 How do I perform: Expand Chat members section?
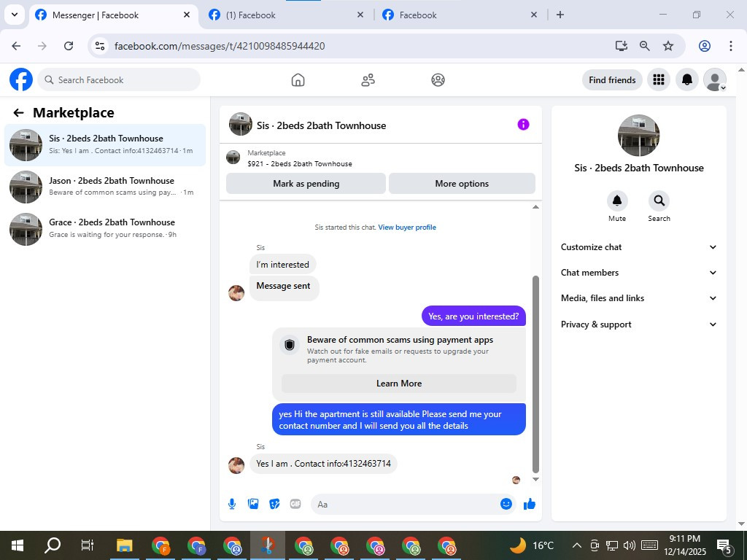(638, 273)
